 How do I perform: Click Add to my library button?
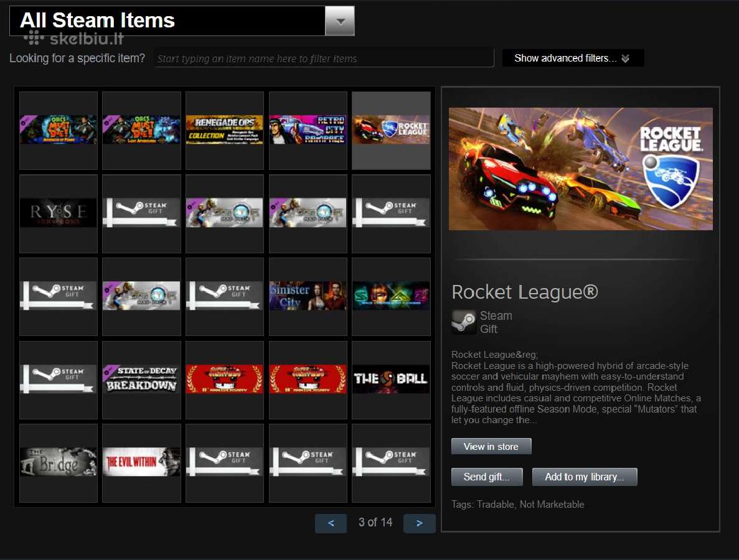click(x=585, y=477)
